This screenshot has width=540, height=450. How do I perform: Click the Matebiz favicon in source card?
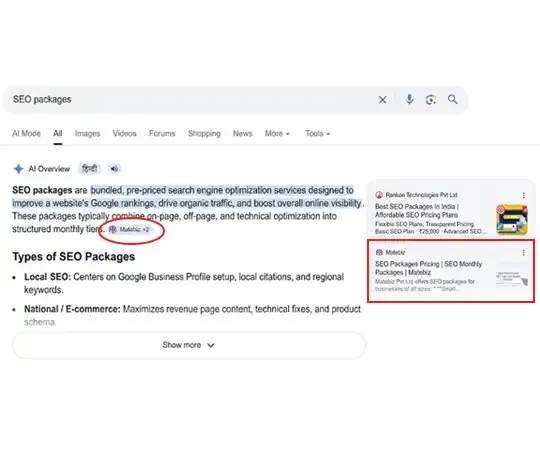[379, 252]
